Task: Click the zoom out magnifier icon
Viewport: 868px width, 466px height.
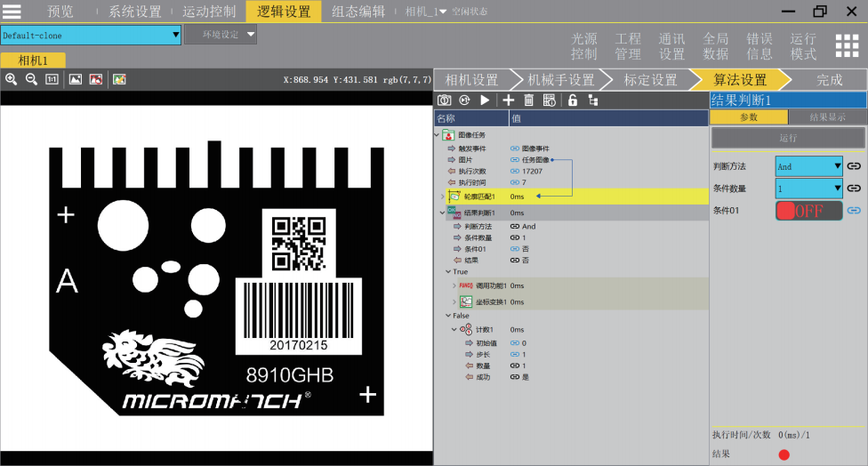Action: 31,79
